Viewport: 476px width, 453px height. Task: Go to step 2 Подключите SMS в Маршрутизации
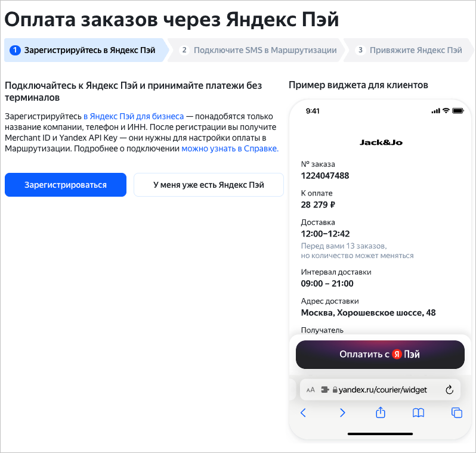[259, 50]
